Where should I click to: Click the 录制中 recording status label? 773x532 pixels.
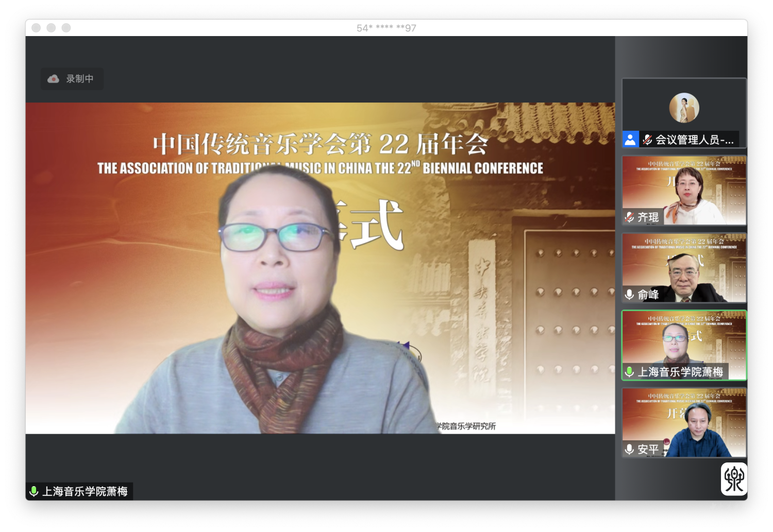pyautogui.click(x=80, y=79)
